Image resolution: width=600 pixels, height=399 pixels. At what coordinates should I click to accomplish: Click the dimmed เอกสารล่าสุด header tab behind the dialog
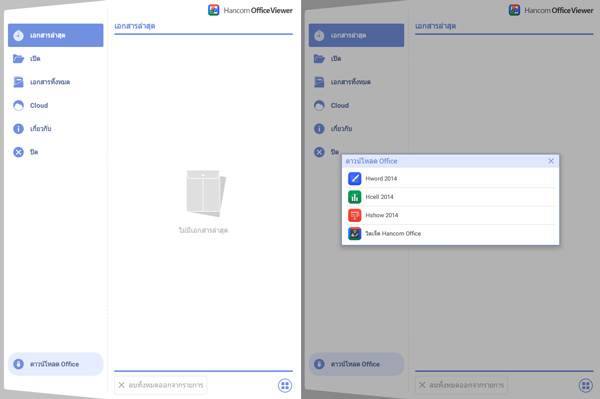tap(435, 26)
